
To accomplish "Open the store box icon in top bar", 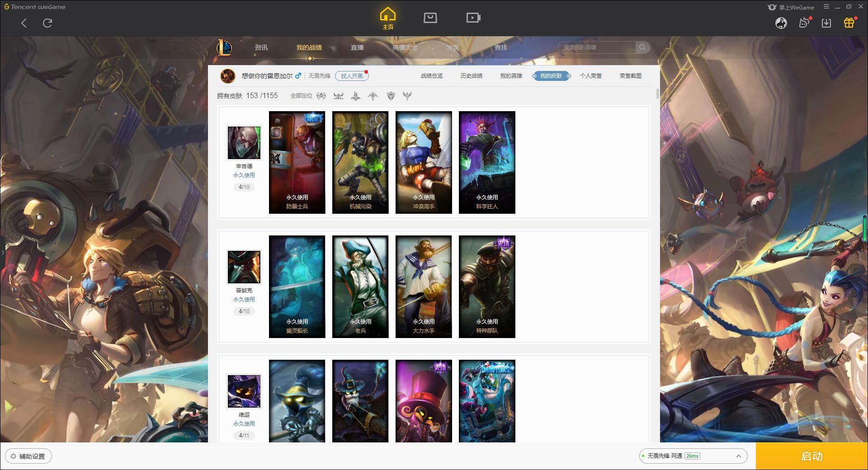I will (x=430, y=18).
